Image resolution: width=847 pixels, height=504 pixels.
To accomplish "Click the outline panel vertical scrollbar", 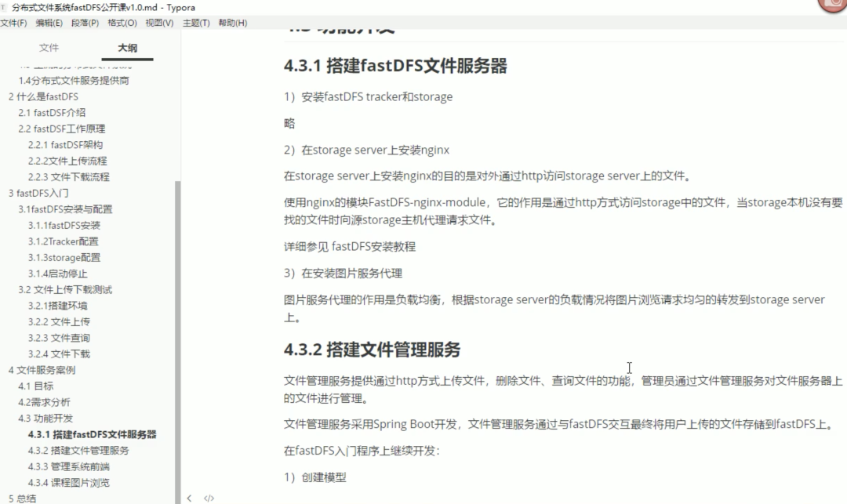I will [x=178, y=342].
